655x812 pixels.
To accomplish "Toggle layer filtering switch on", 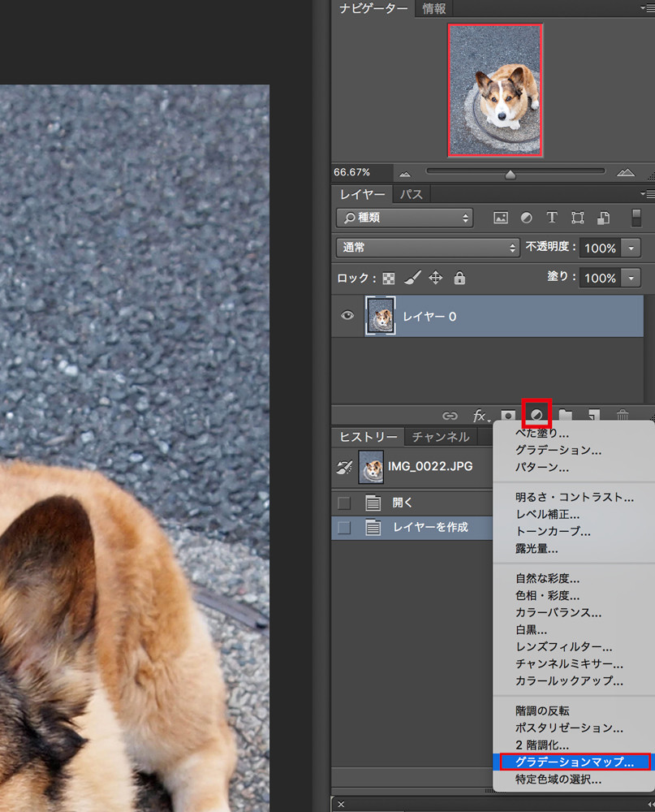I will point(636,218).
